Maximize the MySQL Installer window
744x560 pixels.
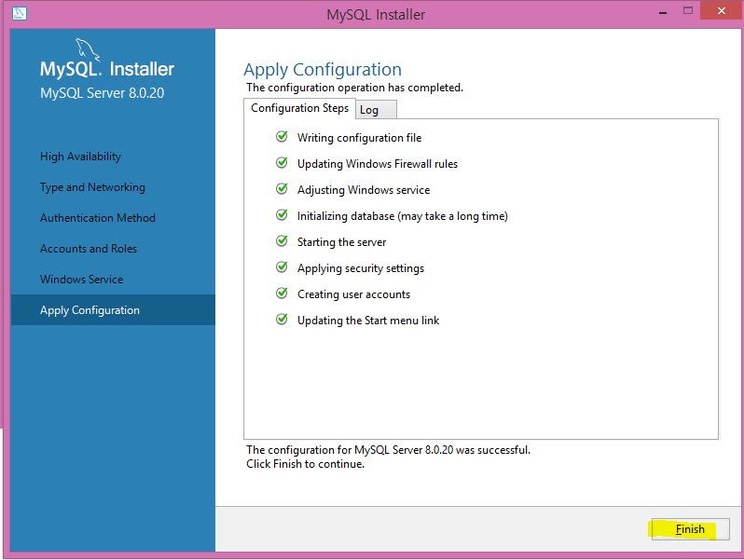(688, 11)
